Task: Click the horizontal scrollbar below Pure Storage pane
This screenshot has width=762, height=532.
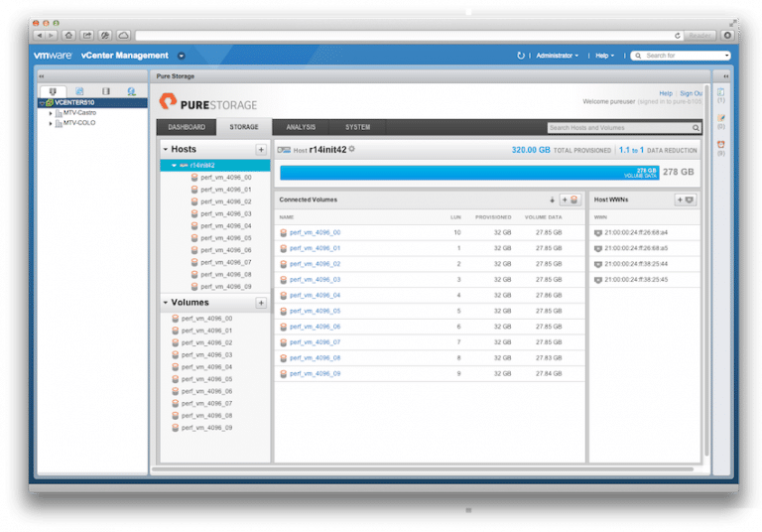Action: tap(423, 469)
